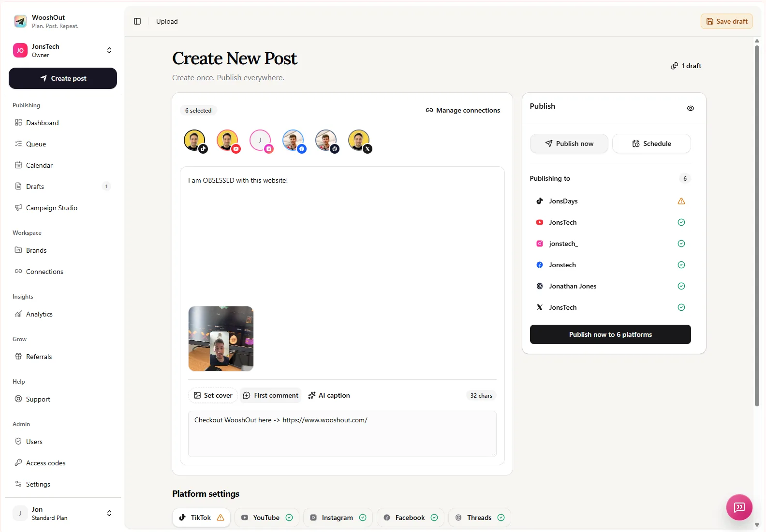
Task: Deselect the TikTok account avatar
Action: point(195,141)
